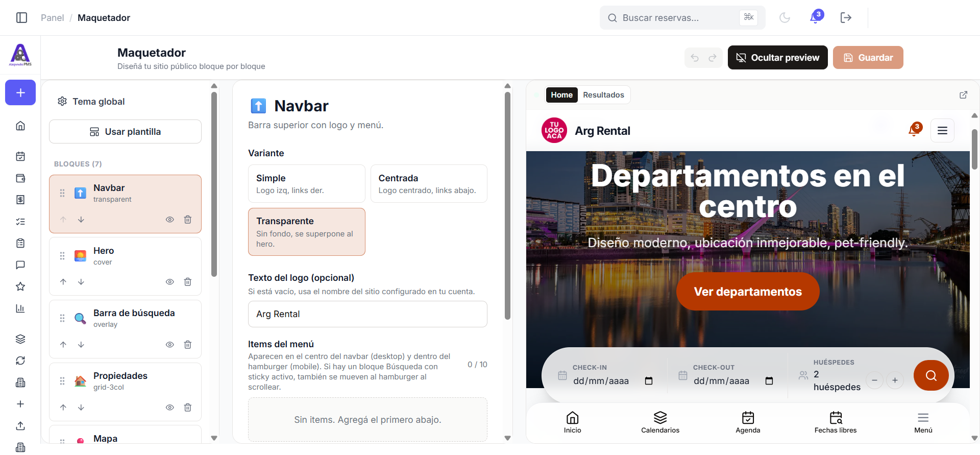Toggle the sidebar panel icon
The image size is (980, 455).
coord(21,18)
